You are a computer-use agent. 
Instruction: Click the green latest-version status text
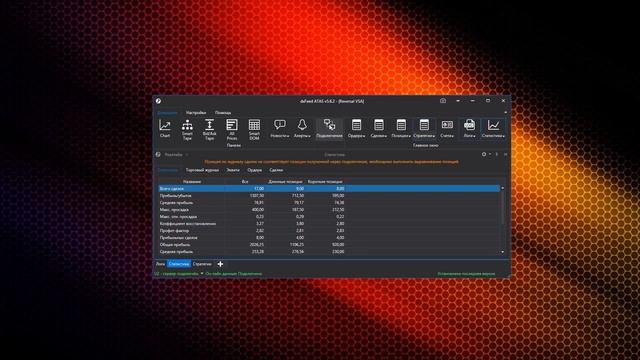click(466, 273)
